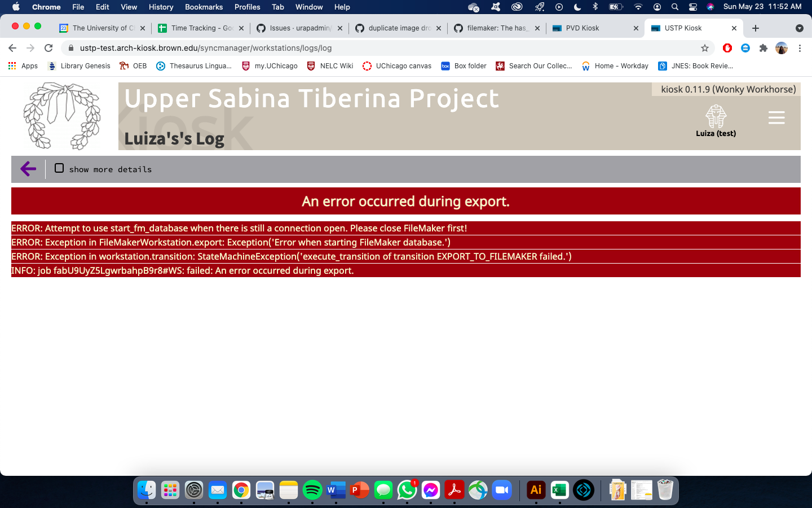The image size is (812, 508).
Task: Open the tab search dropdown arrow
Action: [799, 28]
